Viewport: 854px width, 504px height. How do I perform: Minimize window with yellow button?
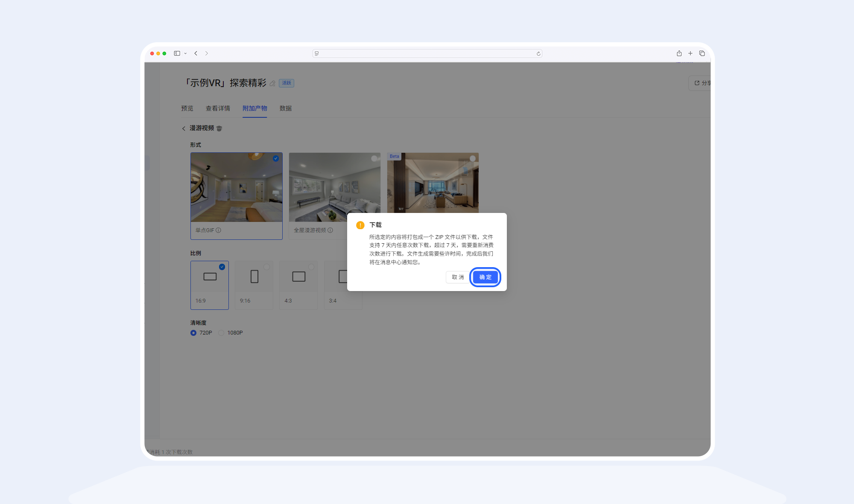pyautogui.click(x=158, y=53)
